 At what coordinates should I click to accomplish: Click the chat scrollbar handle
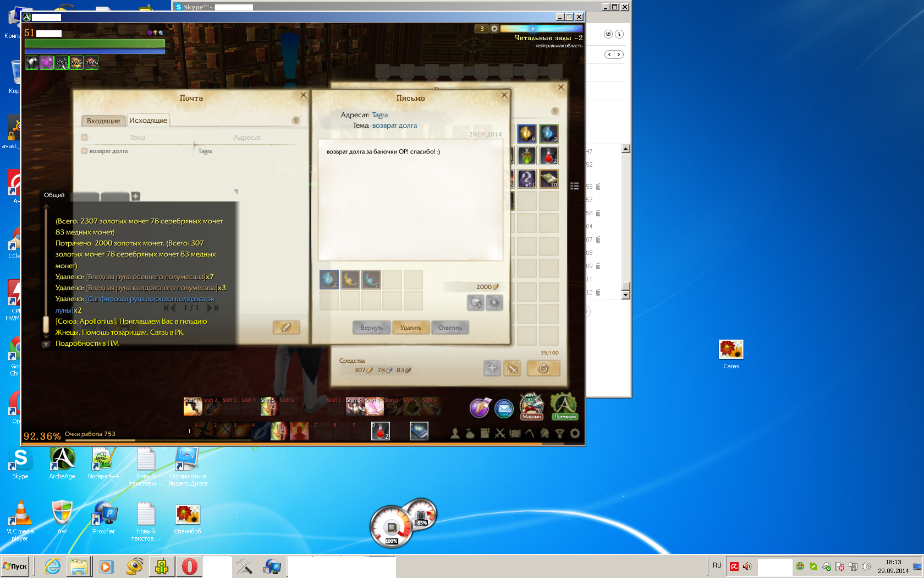pyautogui.click(x=46, y=325)
